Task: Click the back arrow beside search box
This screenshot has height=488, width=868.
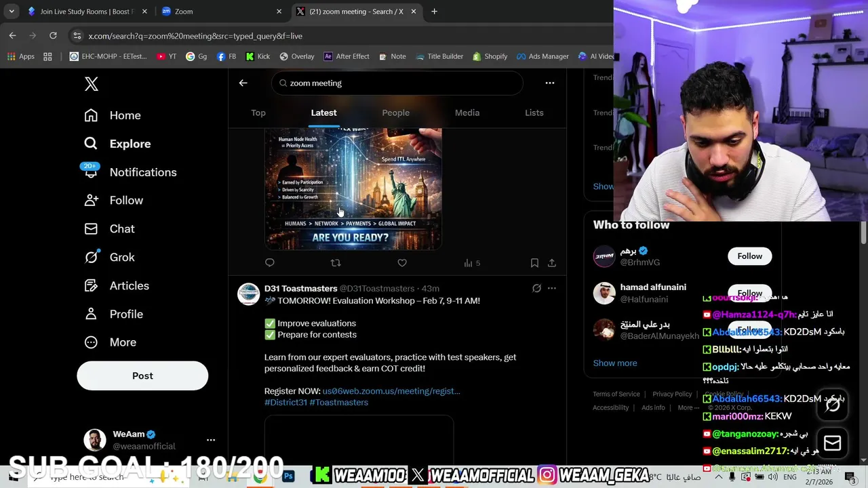Action: (x=243, y=83)
